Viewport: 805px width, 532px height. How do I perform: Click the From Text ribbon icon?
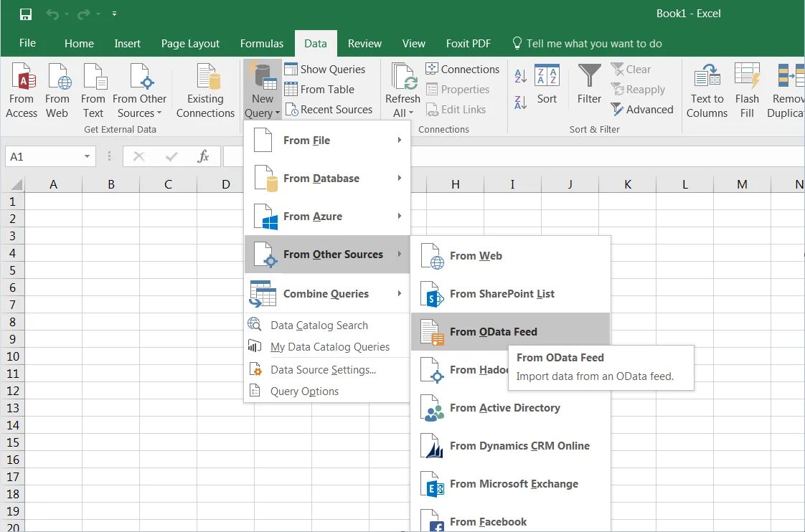(x=93, y=90)
